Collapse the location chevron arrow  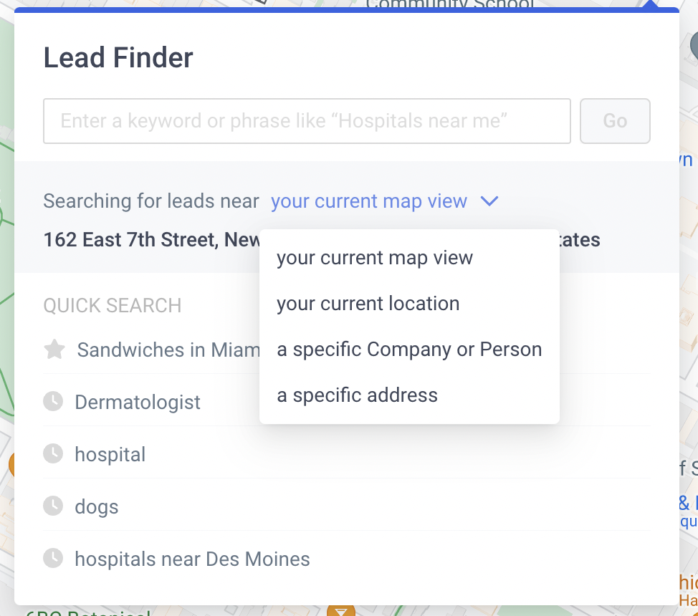coord(489,201)
